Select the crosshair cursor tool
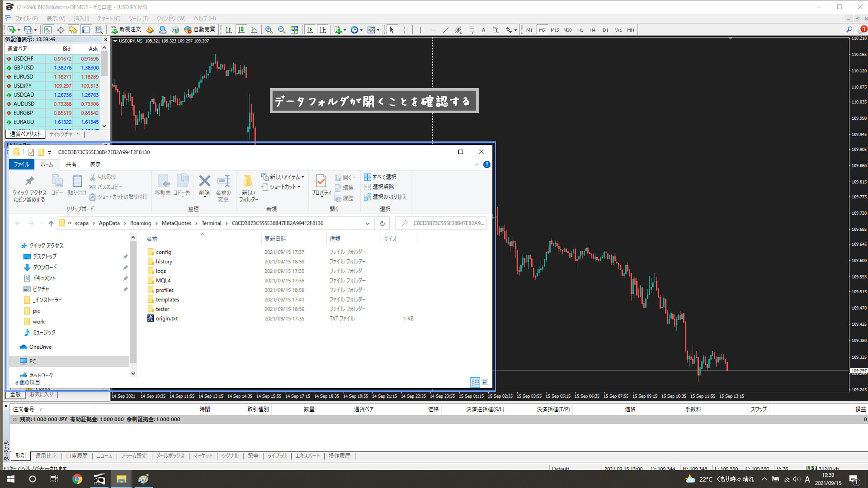The image size is (868, 488). [x=404, y=30]
